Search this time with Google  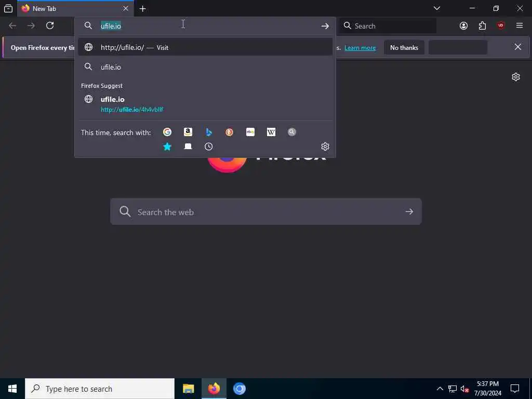click(167, 132)
